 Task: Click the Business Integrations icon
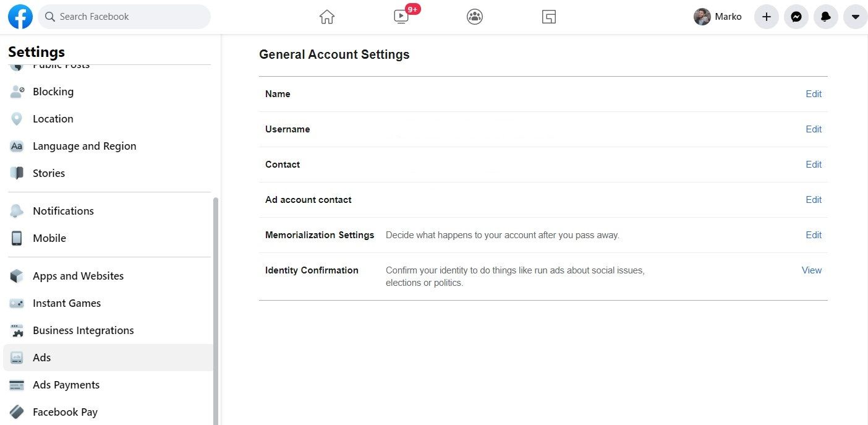coord(17,330)
